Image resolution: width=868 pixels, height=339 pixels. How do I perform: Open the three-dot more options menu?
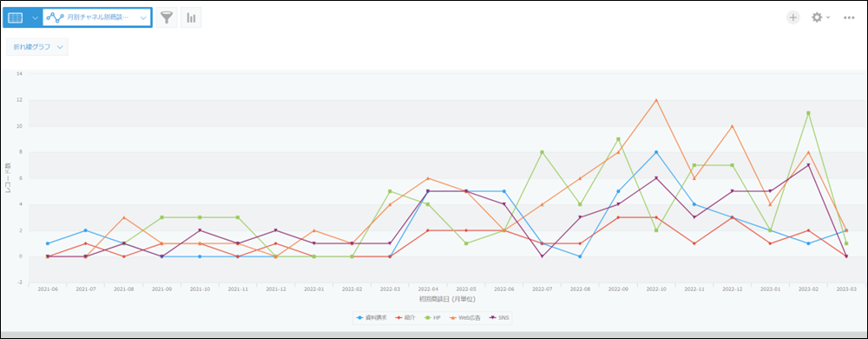849,17
